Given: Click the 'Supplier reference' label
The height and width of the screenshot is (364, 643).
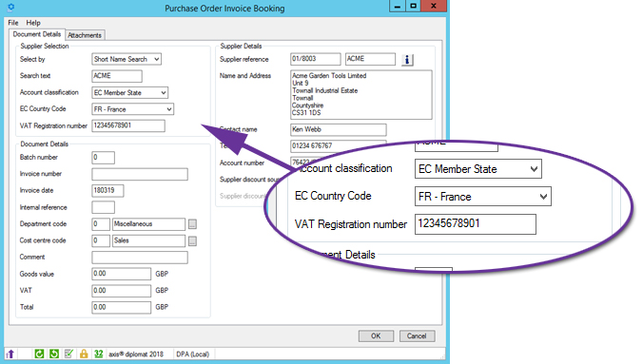Looking at the screenshot, I should [x=244, y=60].
